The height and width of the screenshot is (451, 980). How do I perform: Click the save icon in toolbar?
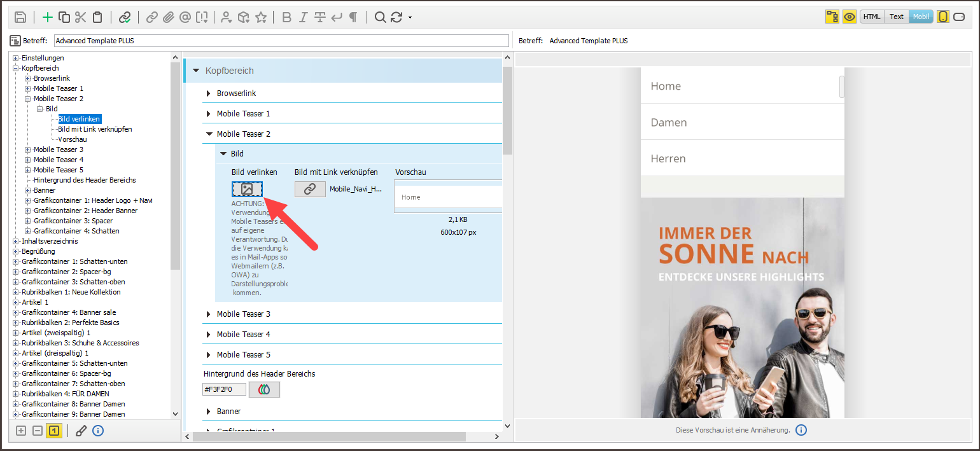click(x=20, y=17)
